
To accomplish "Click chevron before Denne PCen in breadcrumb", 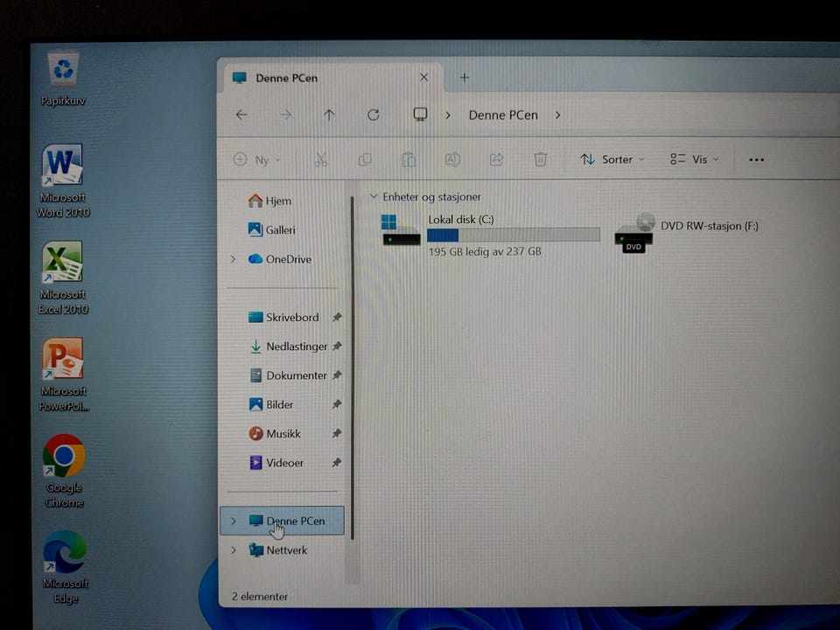I will click(448, 115).
